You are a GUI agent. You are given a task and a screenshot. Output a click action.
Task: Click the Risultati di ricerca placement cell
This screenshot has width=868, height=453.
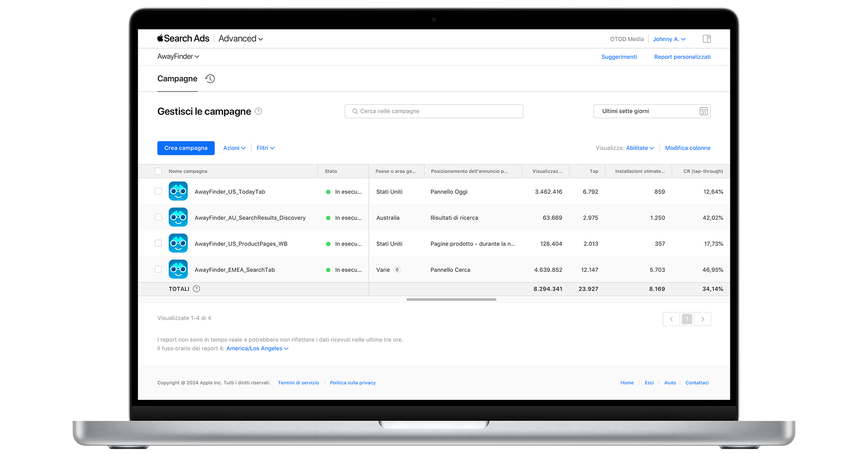454,218
